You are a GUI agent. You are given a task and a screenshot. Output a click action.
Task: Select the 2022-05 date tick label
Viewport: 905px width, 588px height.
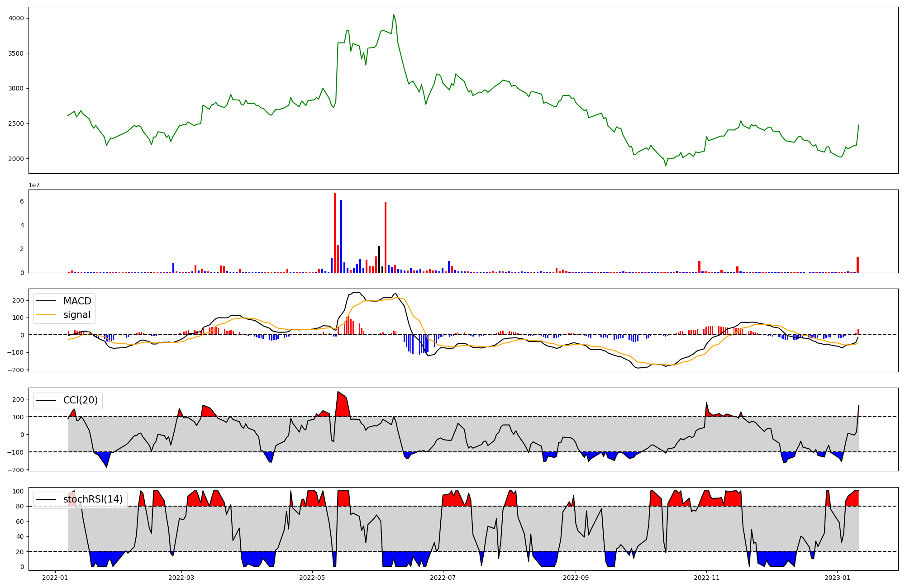pyautogui.click(x=312, y=578)
